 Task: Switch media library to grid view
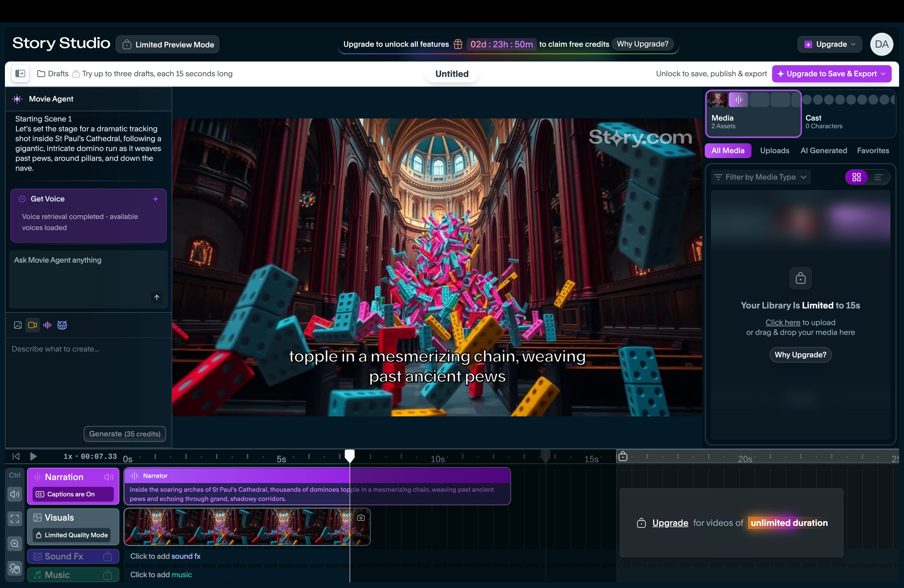[856, 177]
